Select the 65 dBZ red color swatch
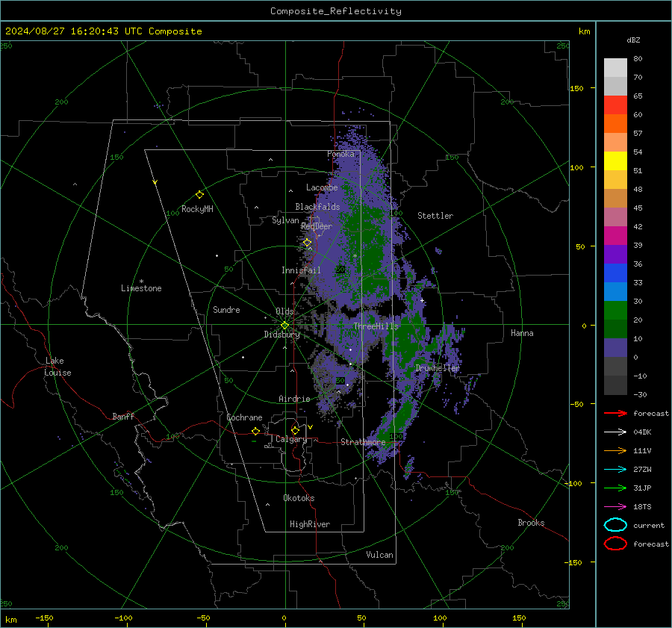 click(x=615, y=105)
